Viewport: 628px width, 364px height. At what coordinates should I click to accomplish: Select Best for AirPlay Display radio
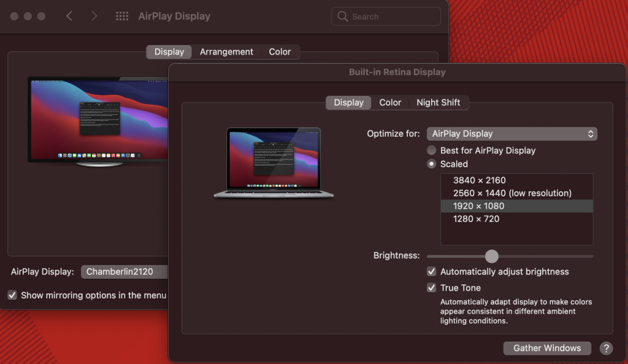click(x=431, y=150)
